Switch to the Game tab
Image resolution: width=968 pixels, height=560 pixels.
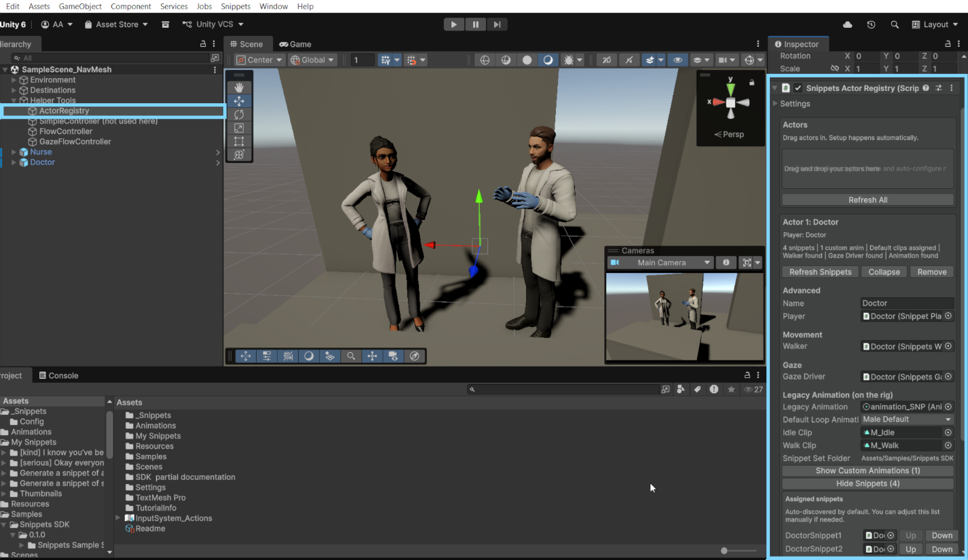295,44
